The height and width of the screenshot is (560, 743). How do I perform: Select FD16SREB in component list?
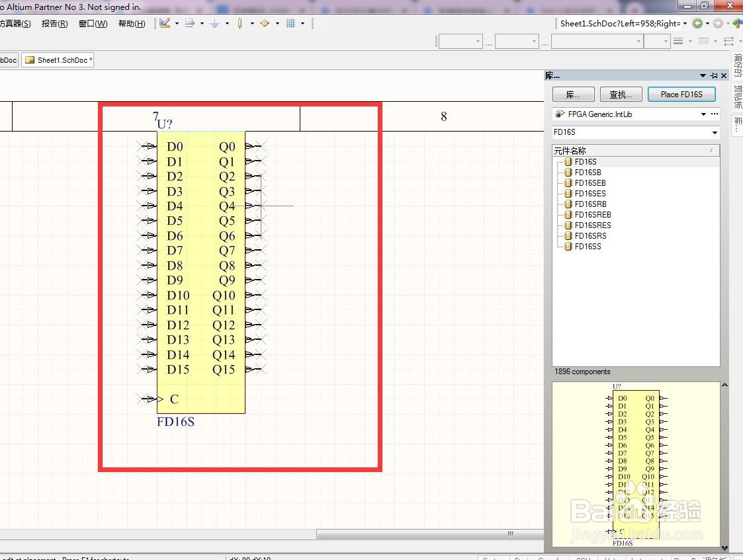tap(593, 214)
